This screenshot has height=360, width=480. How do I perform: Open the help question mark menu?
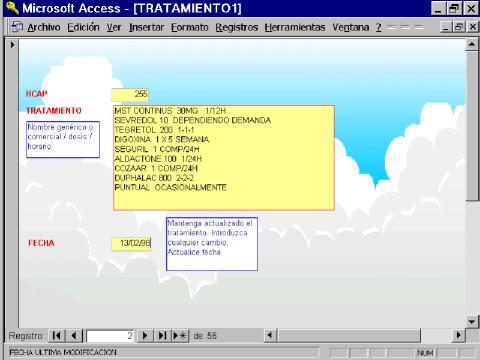379,27
